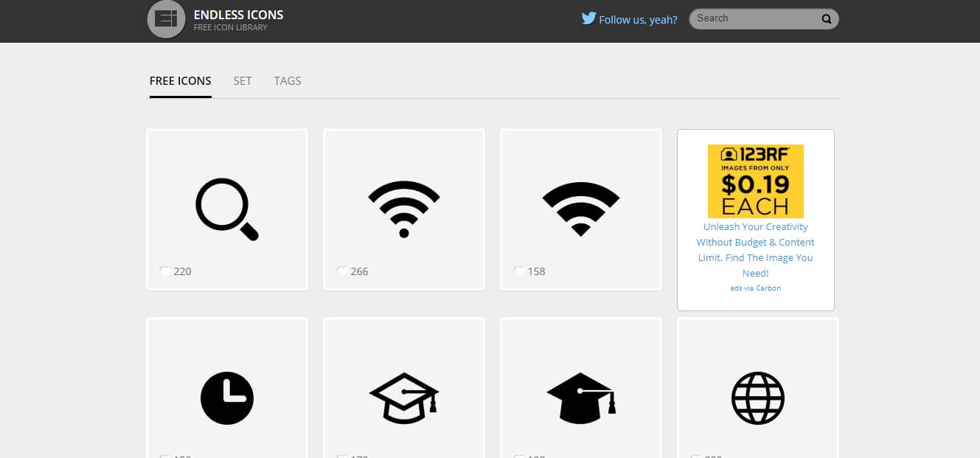This screenshot has width=980, height=458.
Task: Select the FREE ICONS tab
Action: point(181,81)
